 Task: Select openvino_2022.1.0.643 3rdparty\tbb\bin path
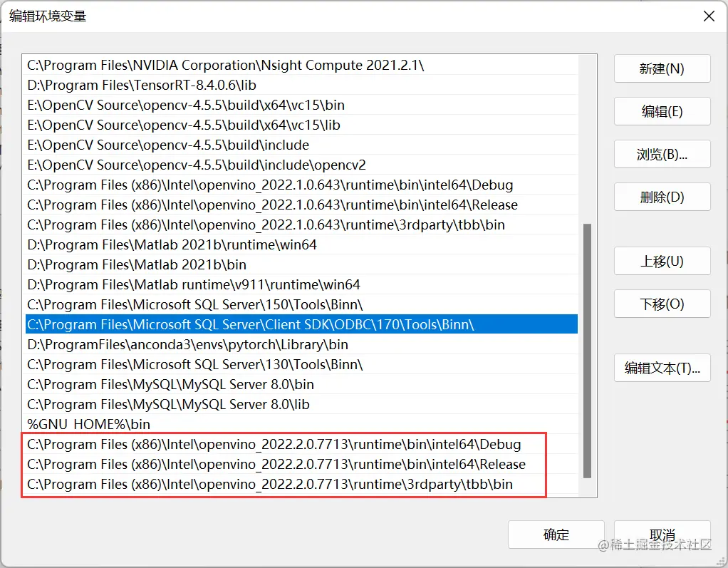[302, 224]
